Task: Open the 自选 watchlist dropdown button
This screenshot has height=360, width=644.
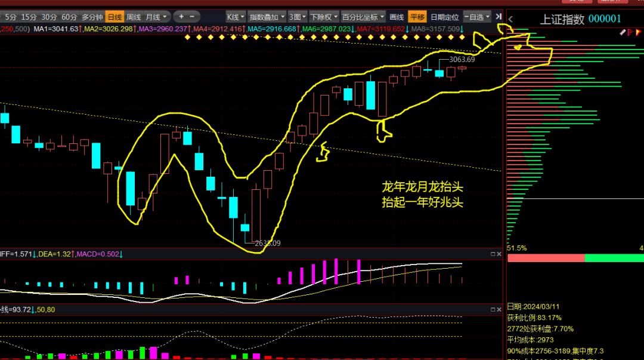Action: pyautogui.click(x=477, y=17)
